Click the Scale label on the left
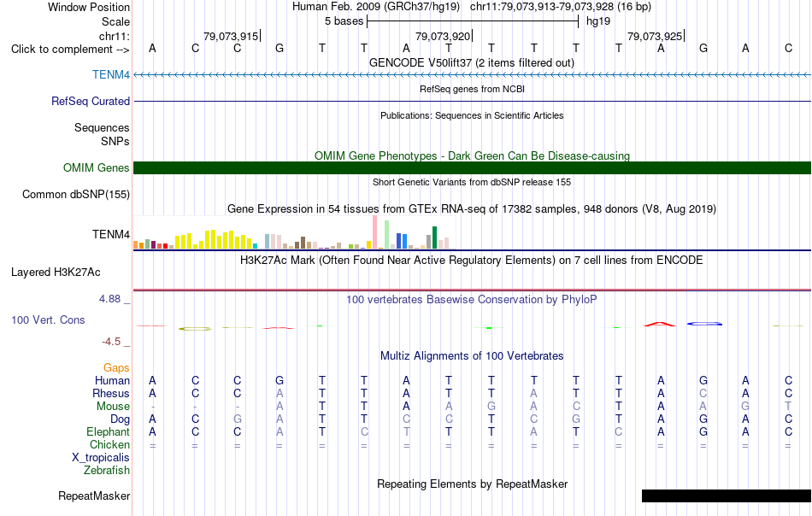The height and width of the screenshot is (516, 812). pyautogui.click(x=115, y=21)
